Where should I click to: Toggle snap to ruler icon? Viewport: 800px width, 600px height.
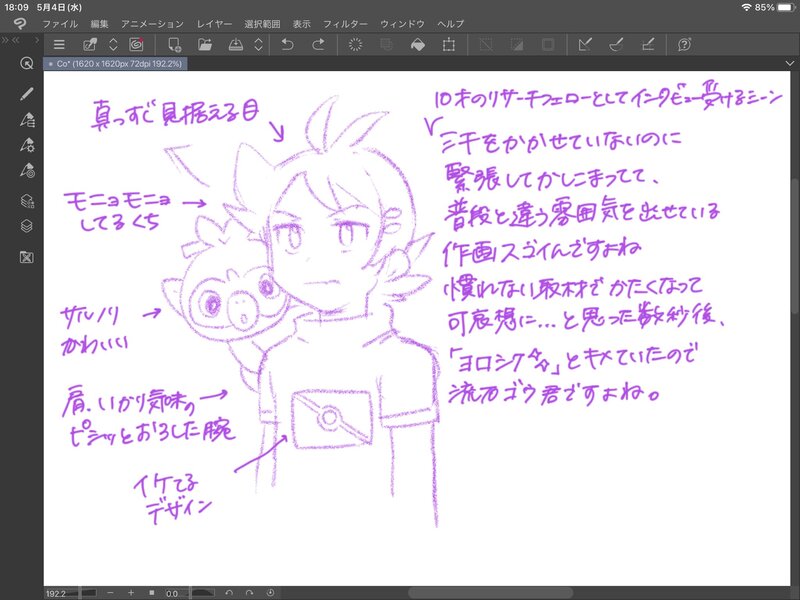click(x=585, y=45)
